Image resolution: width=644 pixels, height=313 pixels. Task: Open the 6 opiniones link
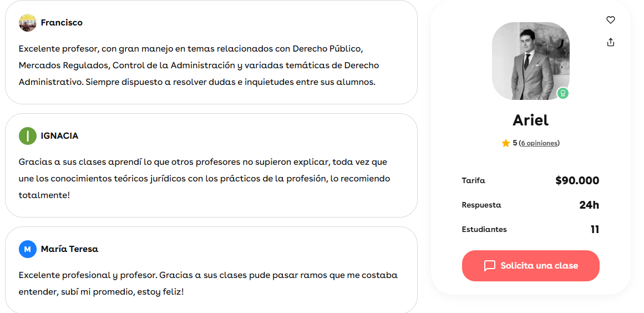click(x=539, y=143)
